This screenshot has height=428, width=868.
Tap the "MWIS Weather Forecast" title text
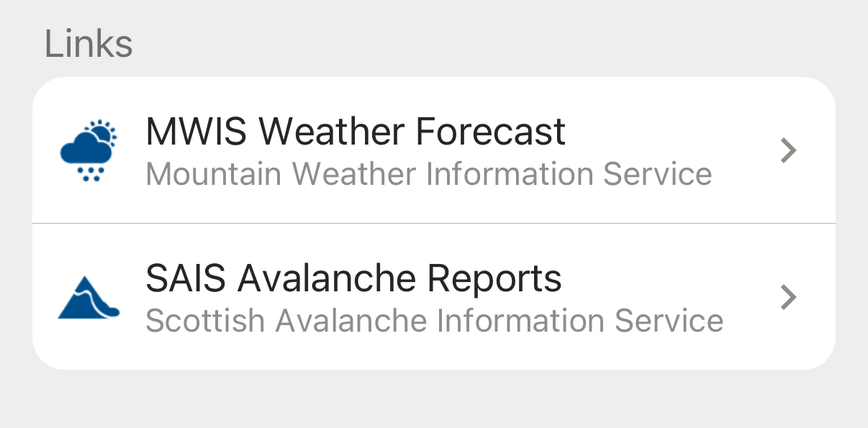[356, 132]
